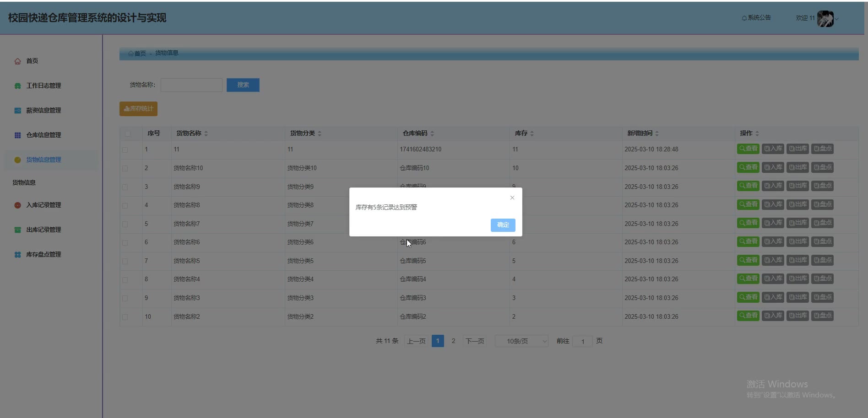Select the checkbox for row 货物名称3
The image size is (868, 418).
(125, 298)
